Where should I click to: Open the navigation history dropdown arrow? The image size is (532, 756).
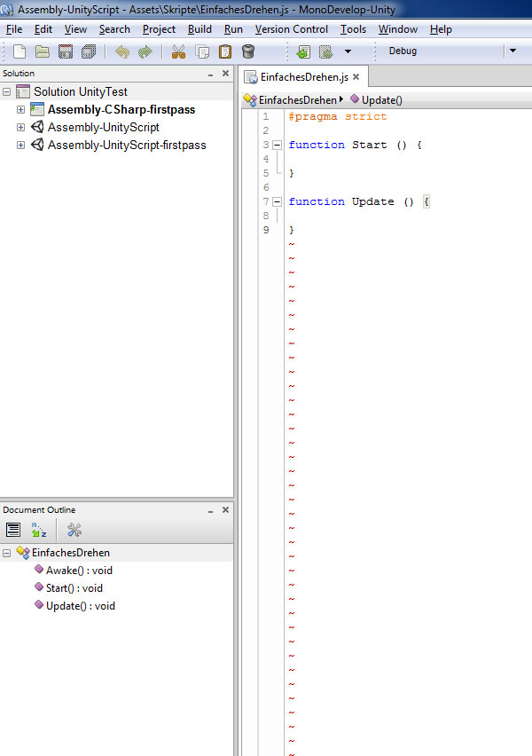(x=348, y=51)
